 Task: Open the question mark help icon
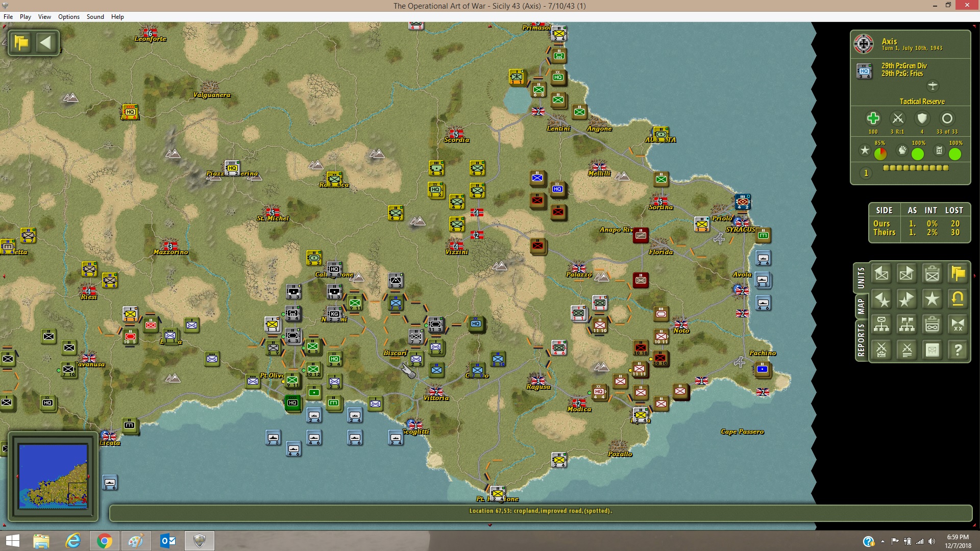point(958,350)
